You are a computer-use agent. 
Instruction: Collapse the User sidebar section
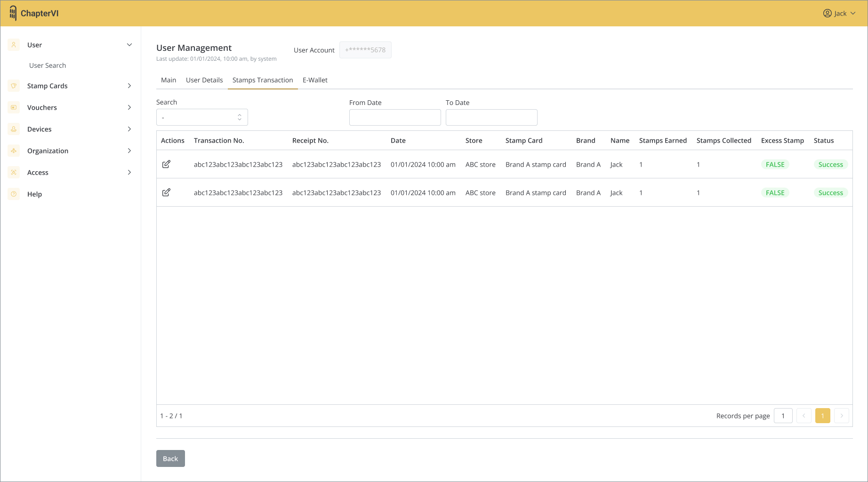[x=129, y=45]
